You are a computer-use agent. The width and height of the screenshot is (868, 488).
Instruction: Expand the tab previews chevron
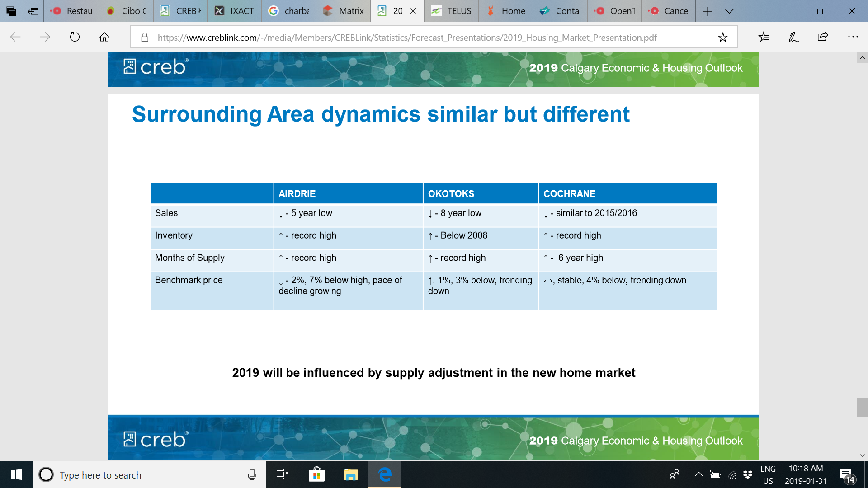729,11
